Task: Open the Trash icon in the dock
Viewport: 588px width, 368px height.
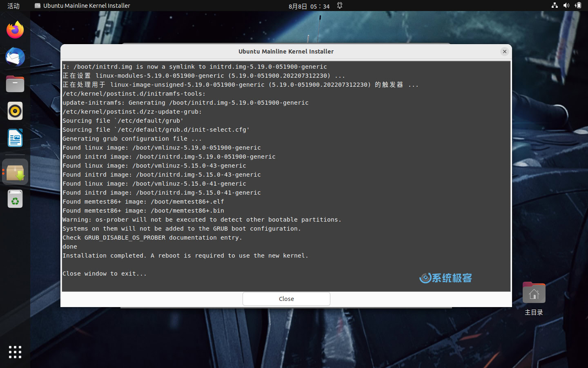Action: click(15, 199)
